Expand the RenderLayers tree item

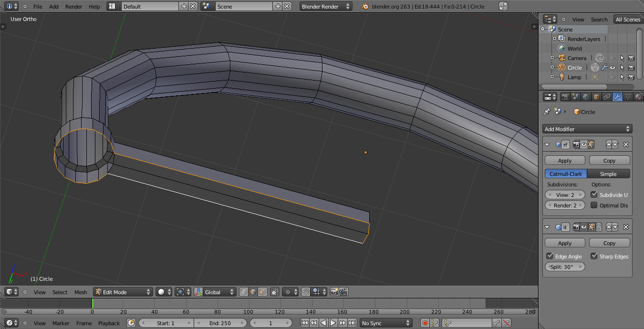tap(554, 39)
